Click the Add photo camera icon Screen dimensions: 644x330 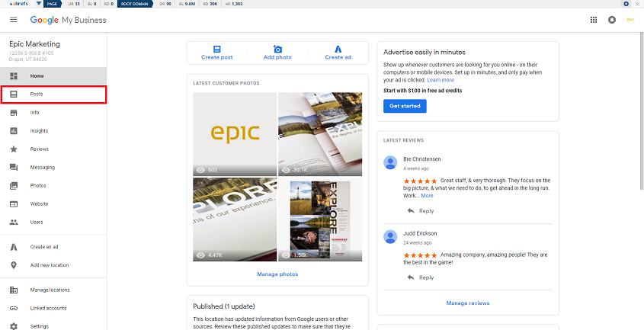277,49
